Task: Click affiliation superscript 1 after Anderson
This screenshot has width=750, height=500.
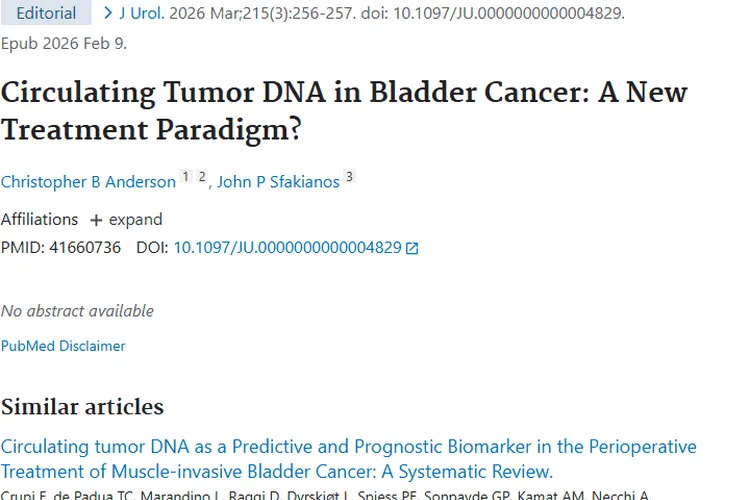Action: click(185, 178)
